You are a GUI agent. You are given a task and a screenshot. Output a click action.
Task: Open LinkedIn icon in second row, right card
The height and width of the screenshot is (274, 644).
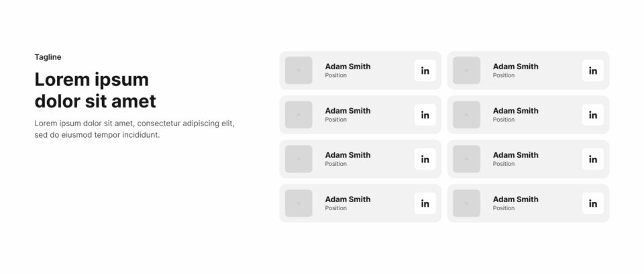tap(592, 115)
